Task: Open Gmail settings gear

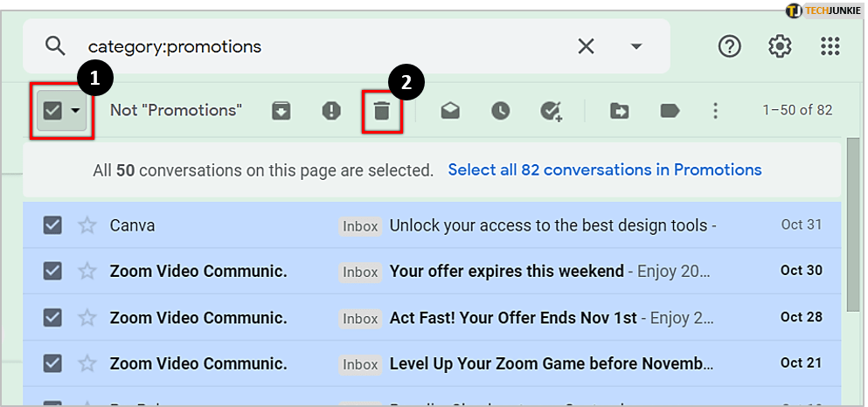Action: click(x=780, y=46)
